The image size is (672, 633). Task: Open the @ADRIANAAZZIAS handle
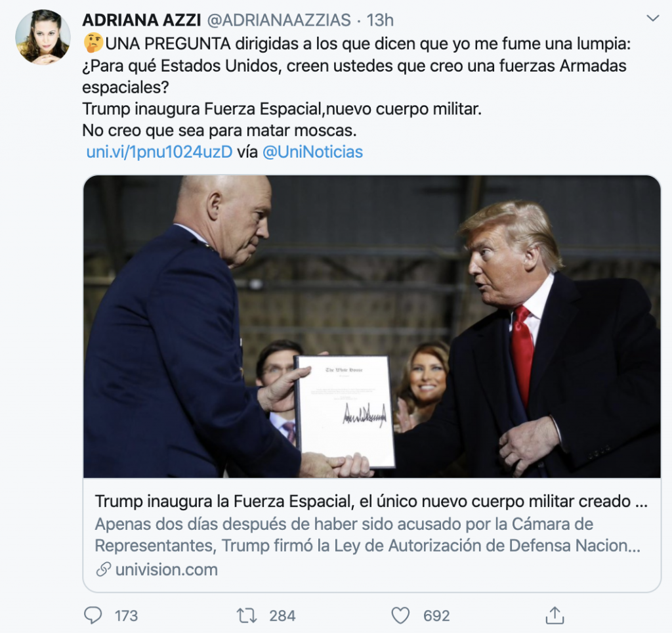pos(279,20)
